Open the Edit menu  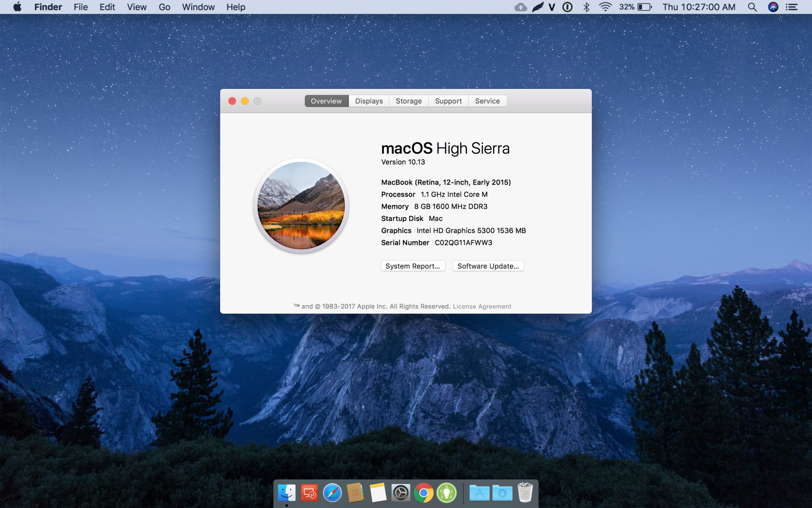pos(107,7)
